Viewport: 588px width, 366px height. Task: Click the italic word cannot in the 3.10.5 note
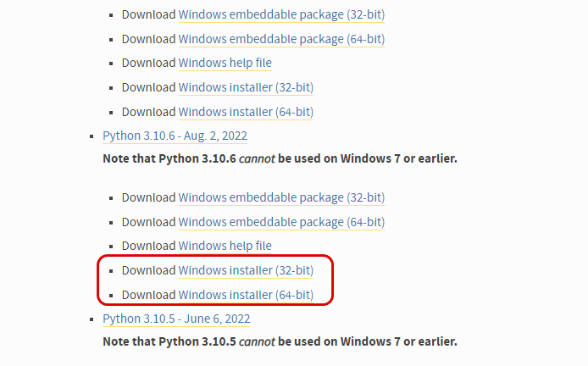(257, 342)
